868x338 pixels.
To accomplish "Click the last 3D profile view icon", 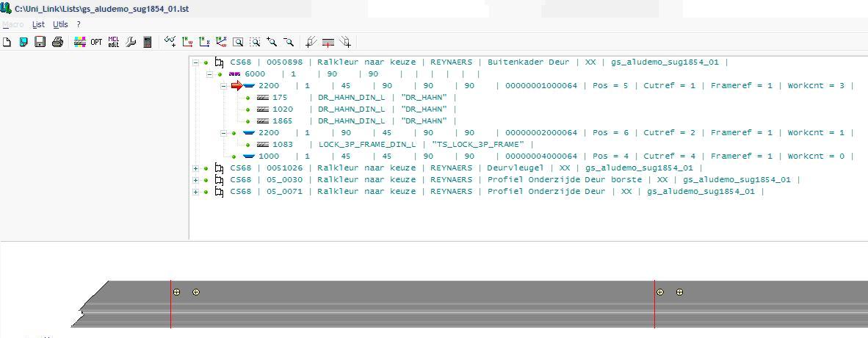I will click(345, 42).
